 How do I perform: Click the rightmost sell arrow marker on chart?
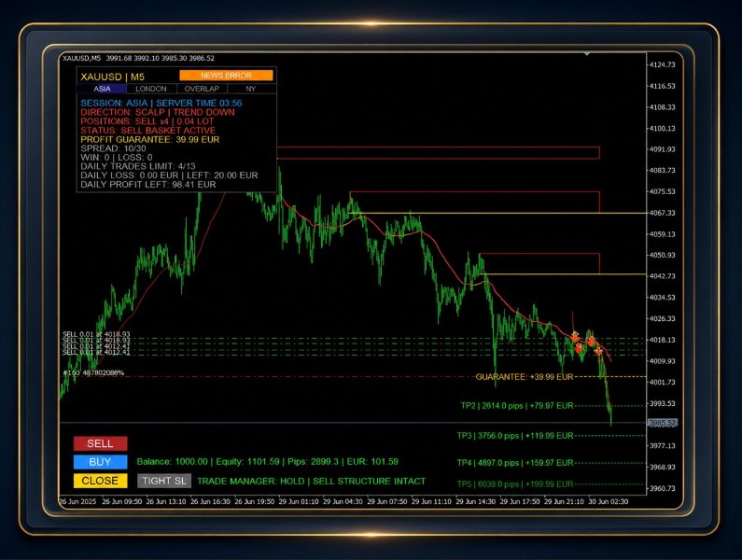pyautogui.click(x=598, y=351)
